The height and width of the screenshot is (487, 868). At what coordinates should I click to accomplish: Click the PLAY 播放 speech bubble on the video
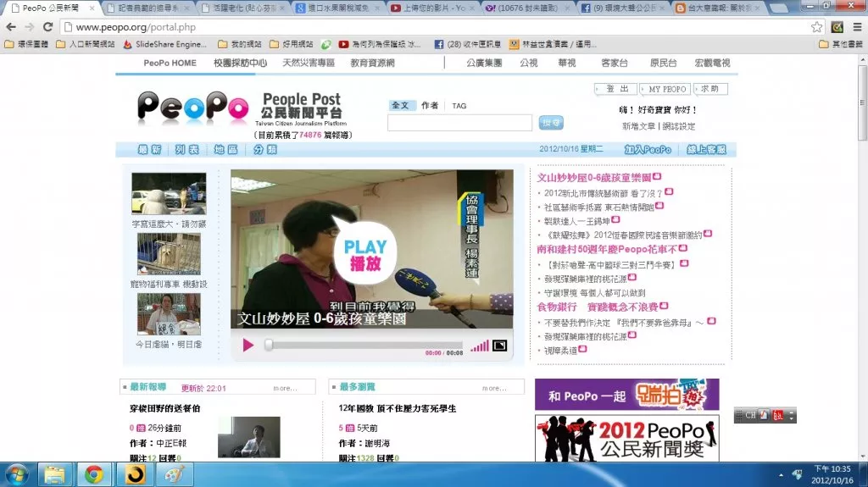point(364,253)
